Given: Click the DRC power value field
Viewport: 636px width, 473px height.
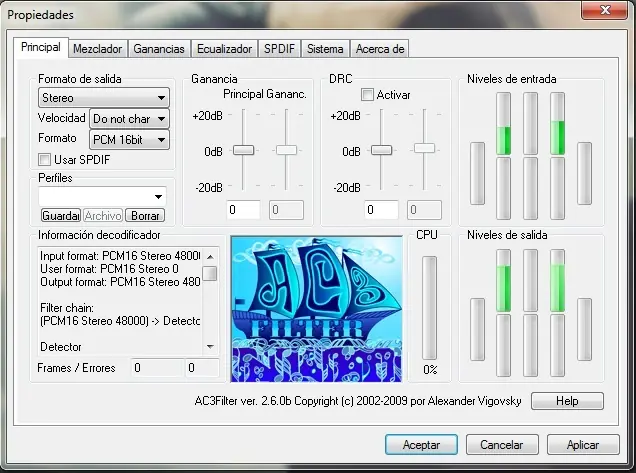Looking at the screenshot, I should coord(381,210).
